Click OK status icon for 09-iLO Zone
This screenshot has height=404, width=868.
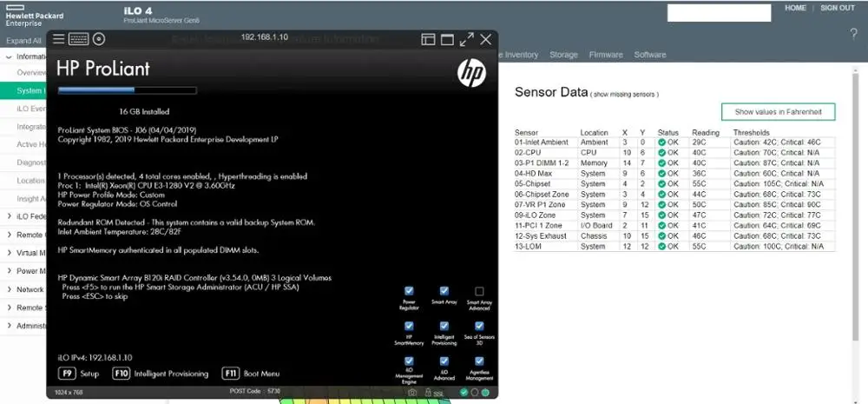pyautogui.click(x=661, y=215)
